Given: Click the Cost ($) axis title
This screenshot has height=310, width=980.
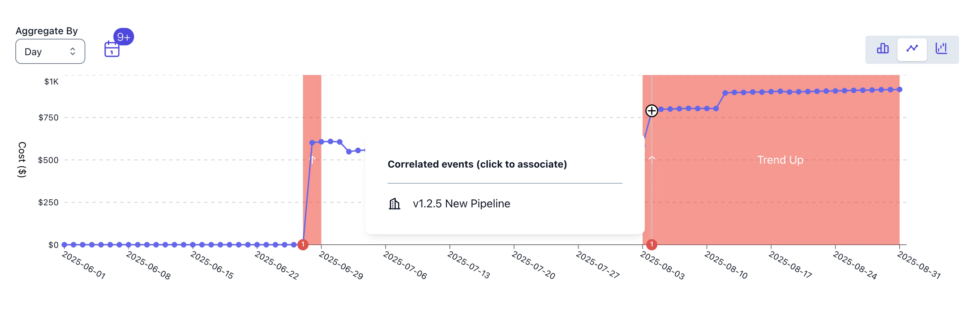Looking at the screenshot, I should point(21,160).
